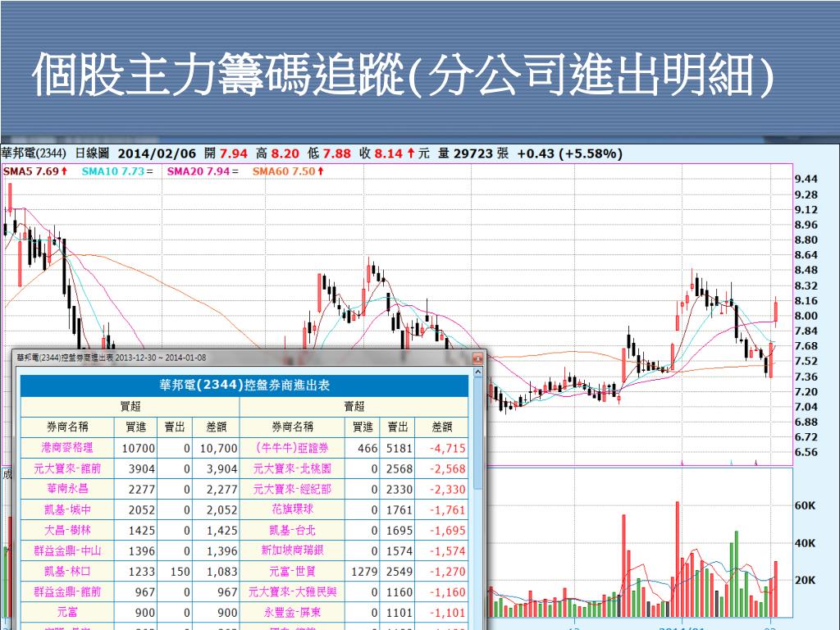Open broker link (牛牛牛)亞證券
The width and height of the screenshot is (840, 630).
[292, 447]
